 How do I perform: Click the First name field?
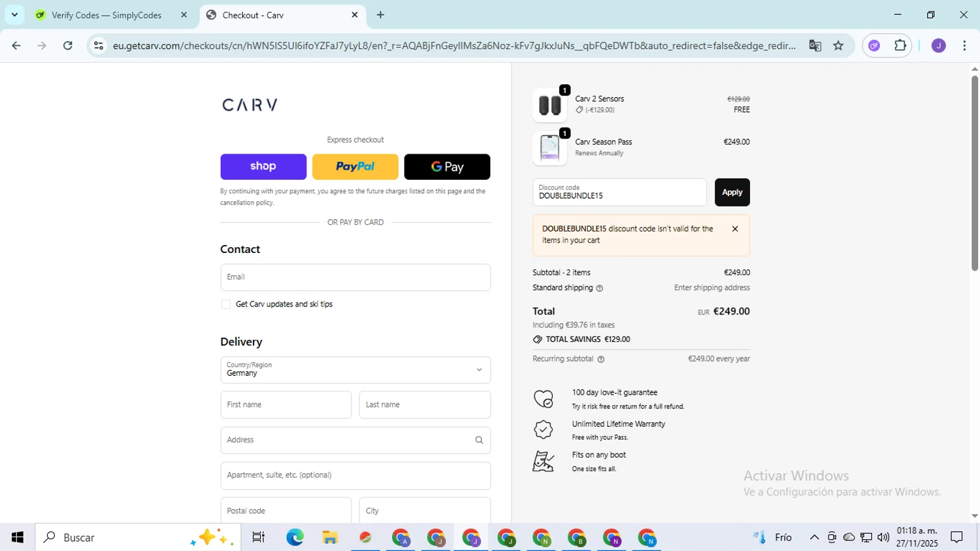tap(286, 405)
